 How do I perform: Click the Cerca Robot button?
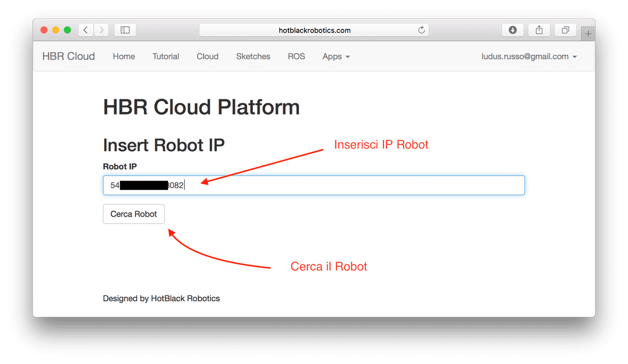coord(133,214)
